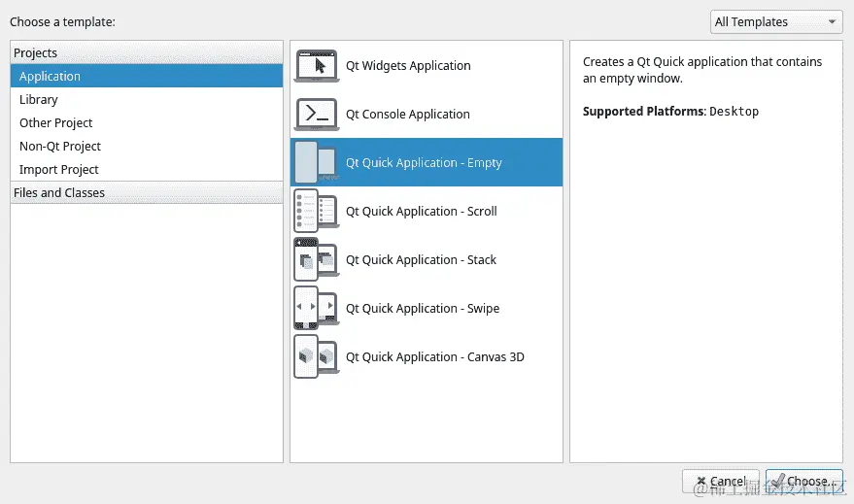Select the Application project category
Image resolution: width=854 pixels, height=504 pixels.
147,76
